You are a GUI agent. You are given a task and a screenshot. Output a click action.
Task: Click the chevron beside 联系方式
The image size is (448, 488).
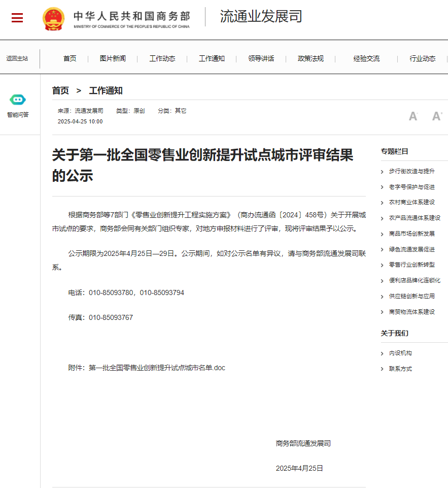tap(382, 369)
